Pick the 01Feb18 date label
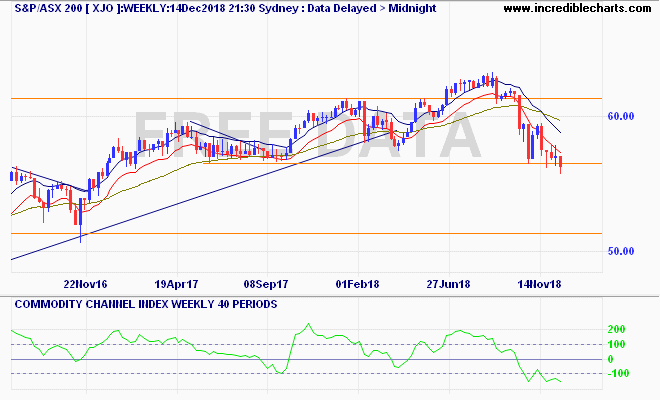 tap(358, 284)
